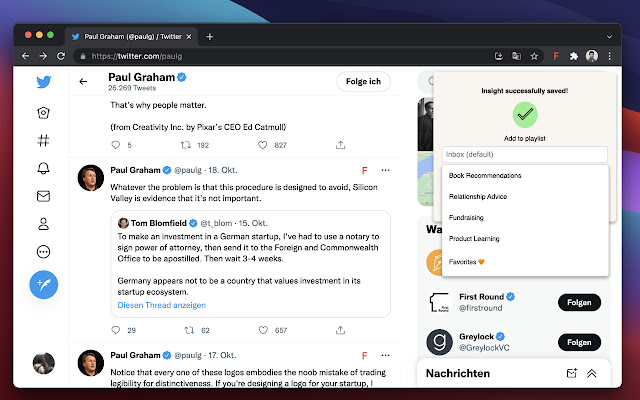Click the green saved checkmark
Viewport: 640px width, 400px height.
(x=525, y=115)
